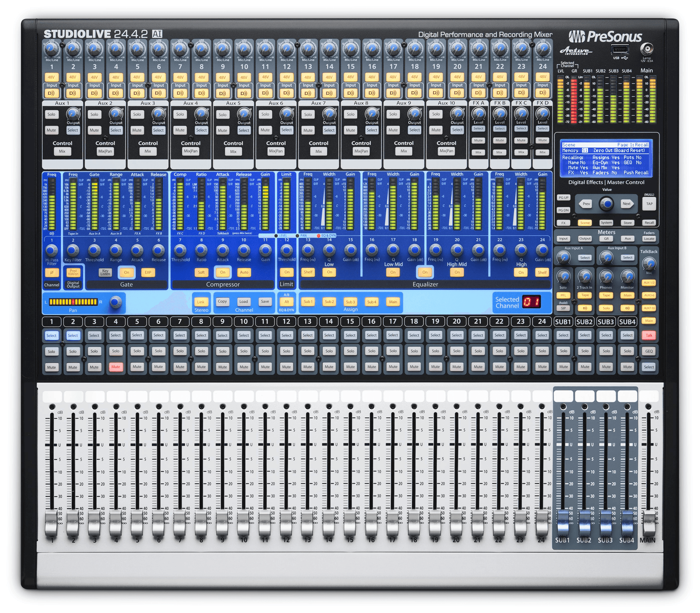Enable PFL solo mode

(x=563, y=295)
